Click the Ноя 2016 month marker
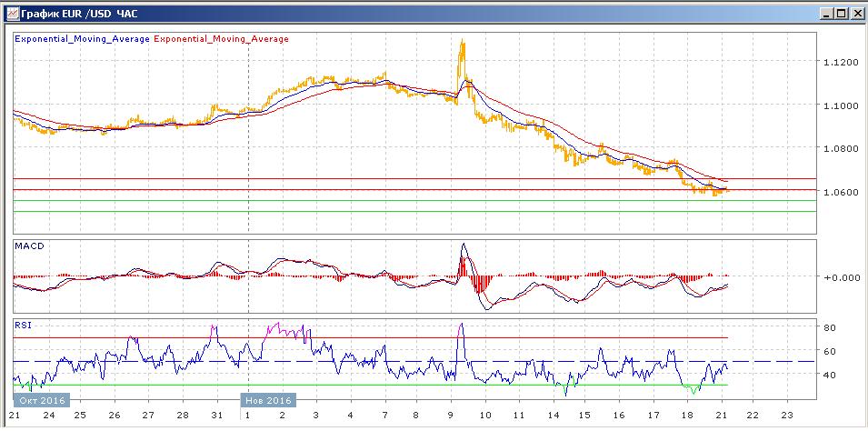Viewport: 868px width, 431px height. (267, 401)
